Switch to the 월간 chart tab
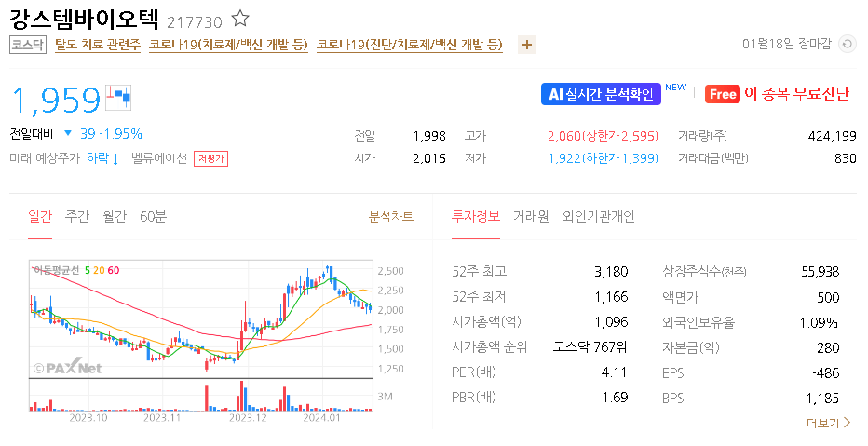 [x=115, y=216]
